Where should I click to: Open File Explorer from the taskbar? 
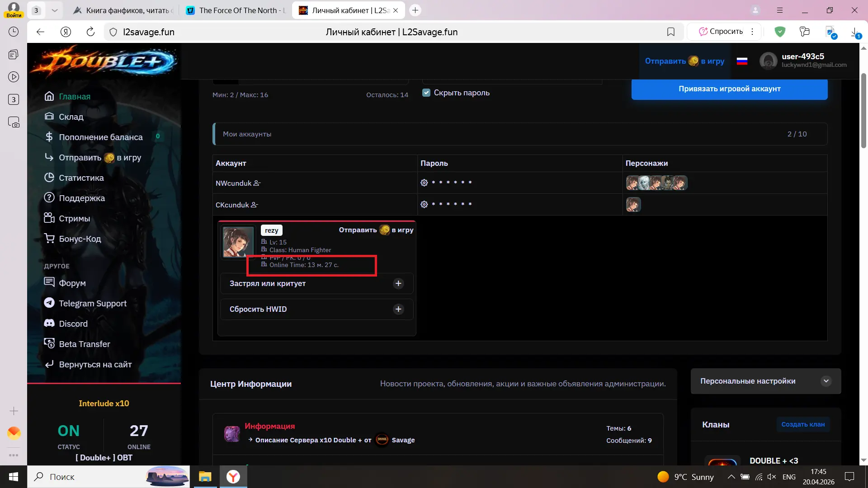pos(205,477)
